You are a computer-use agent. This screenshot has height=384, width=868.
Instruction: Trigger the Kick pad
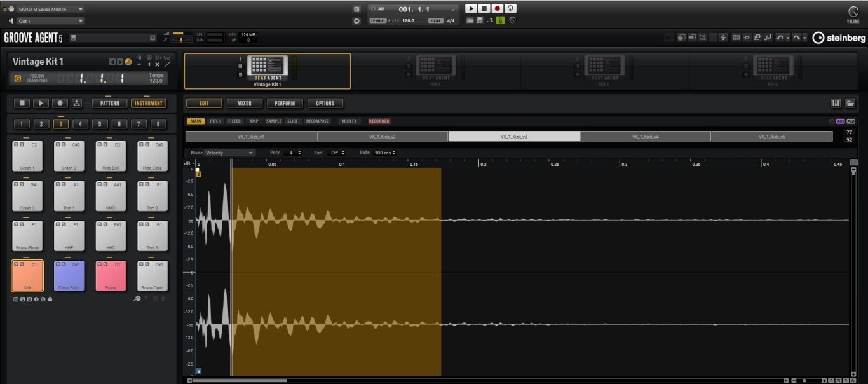(x=27, y=275)
